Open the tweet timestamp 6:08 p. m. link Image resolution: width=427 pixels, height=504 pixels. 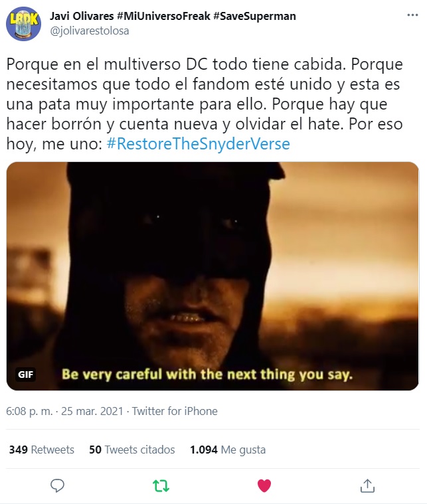point(29,411)
